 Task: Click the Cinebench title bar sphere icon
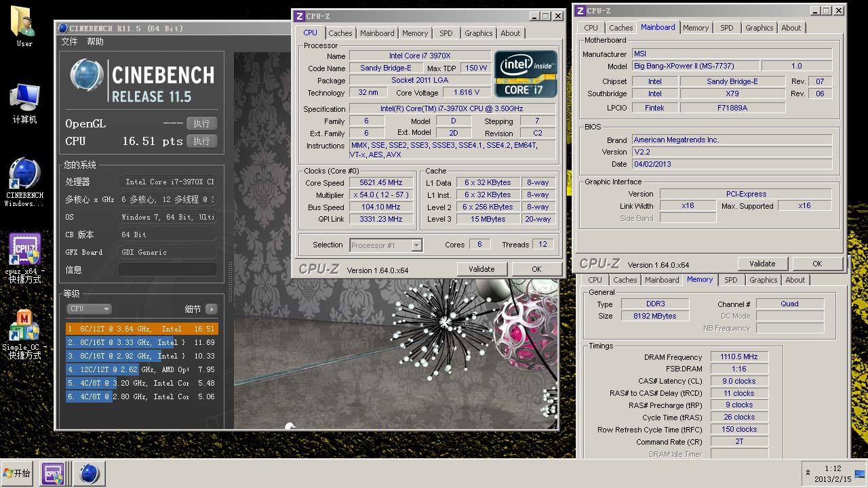point(62,28)
